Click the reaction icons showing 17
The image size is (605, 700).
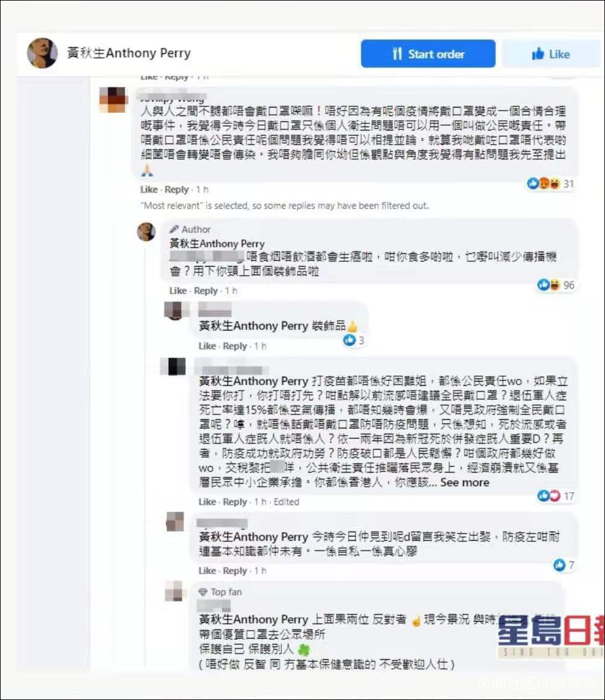tap(556, 496)
